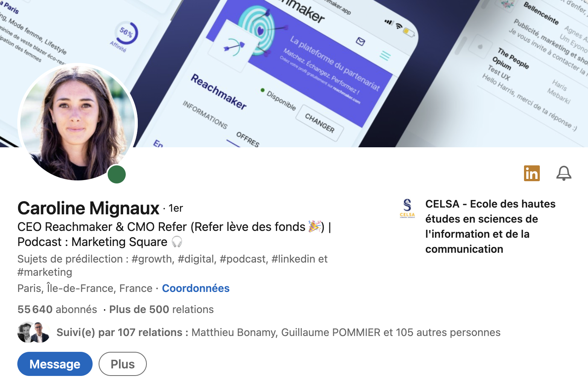Click the 1er connection degree badge
The image size is (588, 391).
point(176,208)
